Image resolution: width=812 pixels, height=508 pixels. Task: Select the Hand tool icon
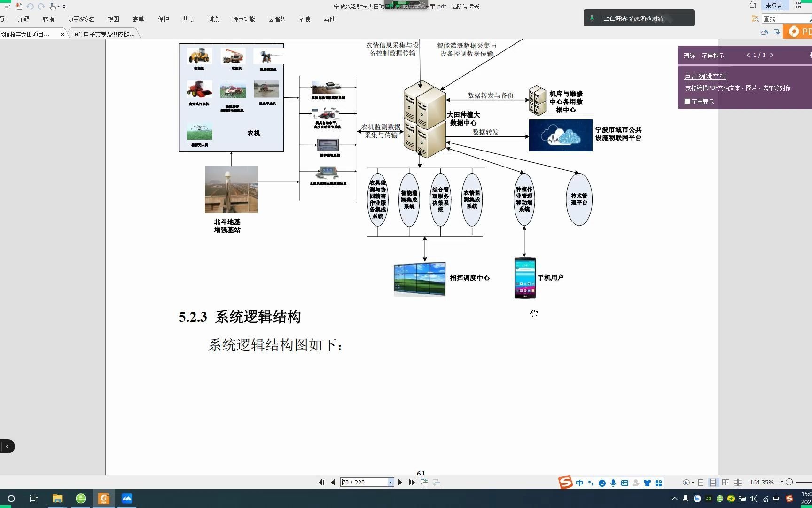(x=53, y=7)
